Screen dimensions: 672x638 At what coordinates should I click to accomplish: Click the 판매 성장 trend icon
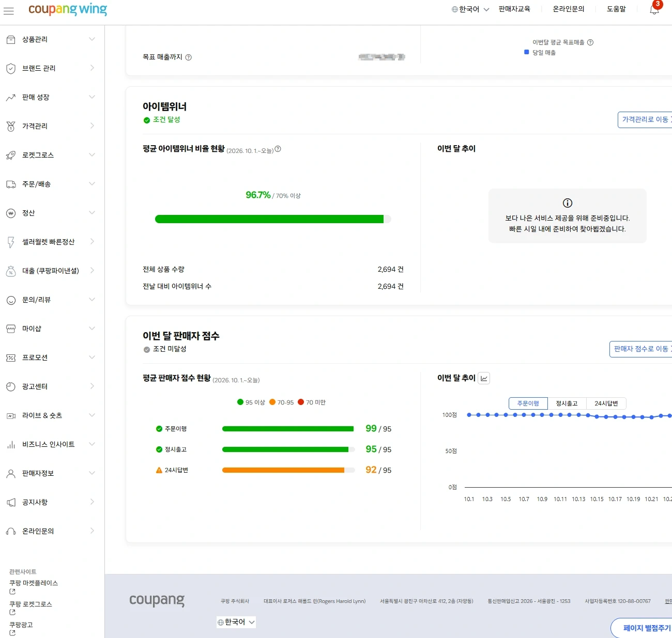tap(11, 97)
